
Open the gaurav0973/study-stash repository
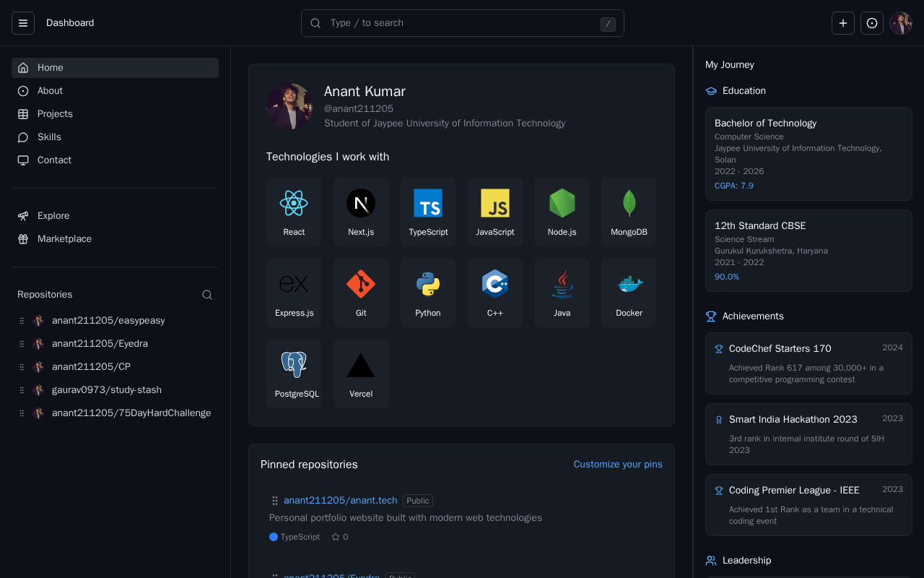point(107,390)
